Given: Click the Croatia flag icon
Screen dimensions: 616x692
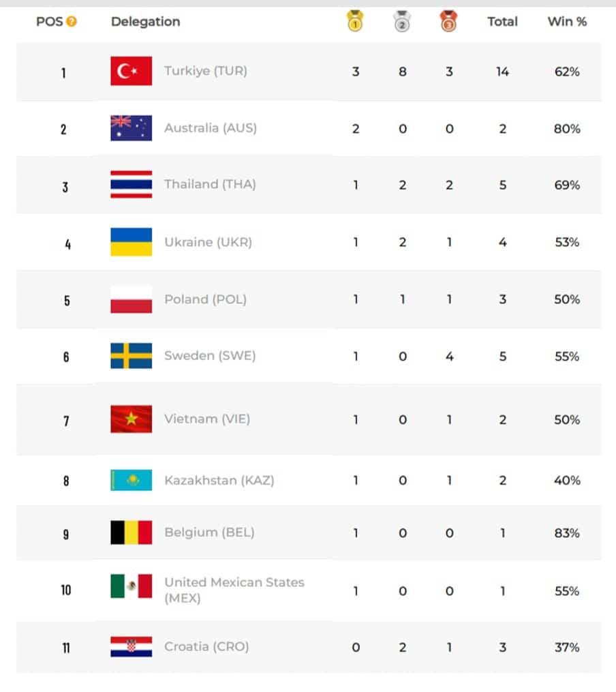Looking at the screenshot, I should pyautogui.click(x=132, y=646).
